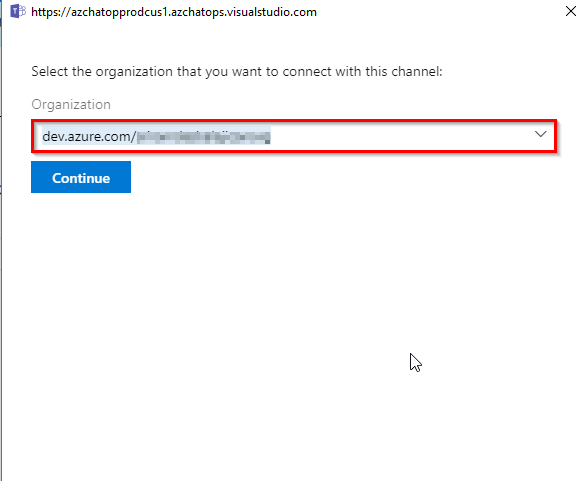
Task: Click the 'https://' part of title URL
Action: pos(51,12)
